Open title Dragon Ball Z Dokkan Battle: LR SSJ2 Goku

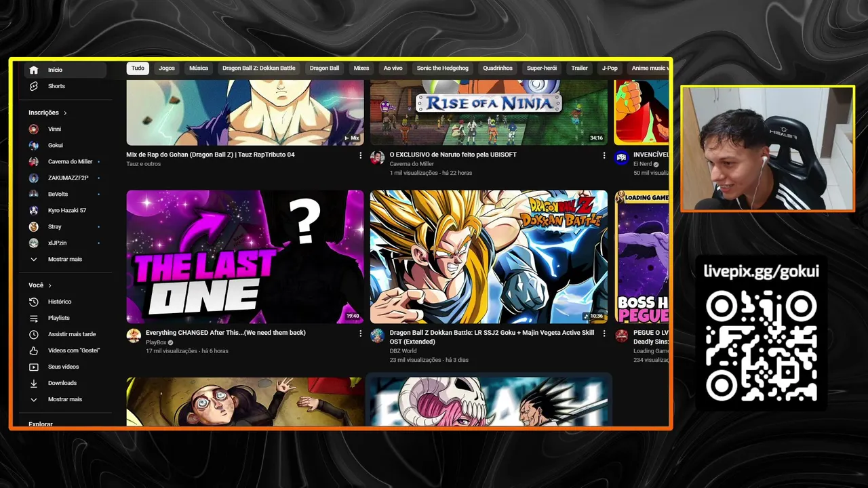tap(492, 337)
